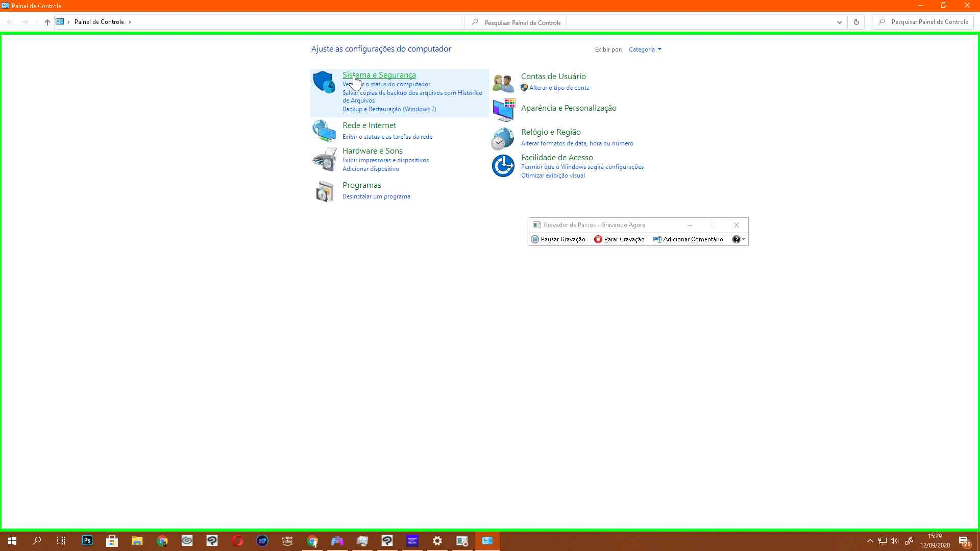Click Adicionar Comentário button
Image resolution: width=980 pixels, height=551 pixels.
(x=688, y=239)
